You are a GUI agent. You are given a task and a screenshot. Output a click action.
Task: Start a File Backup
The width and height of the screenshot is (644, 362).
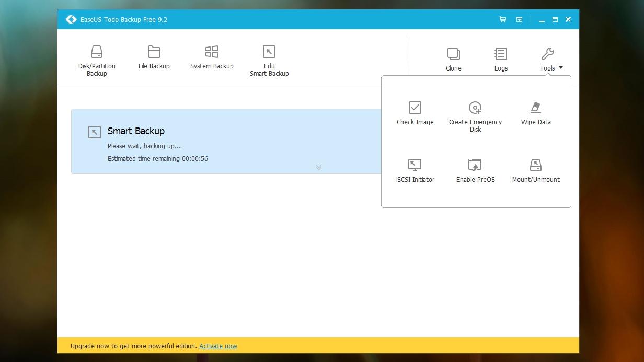pyautogui.click(x=154, y=57)
